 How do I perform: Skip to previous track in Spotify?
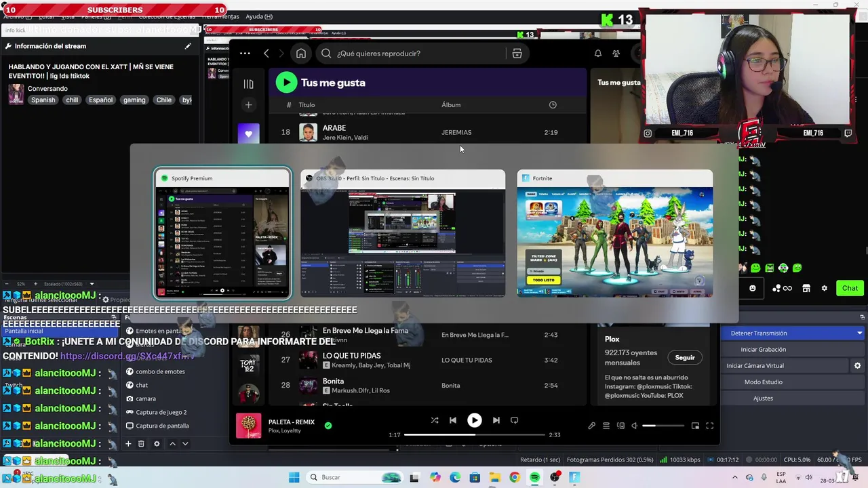[453, 420]
